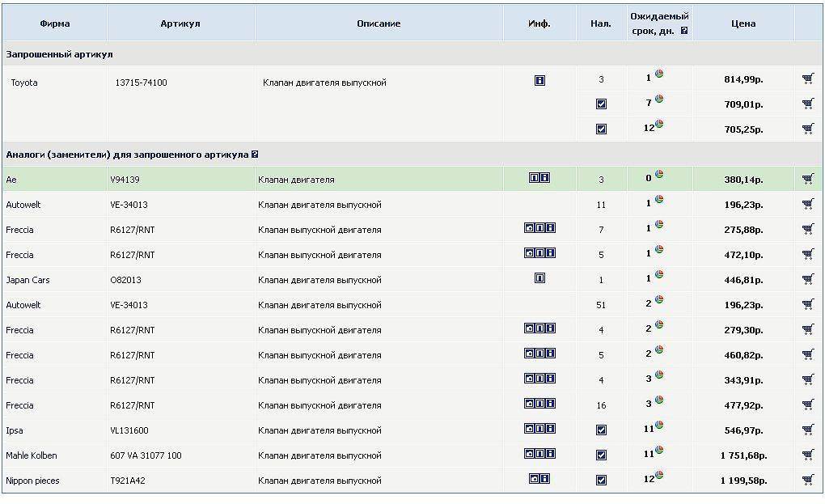Add Japan Cars O82013 to cart

tap(807, 280)
